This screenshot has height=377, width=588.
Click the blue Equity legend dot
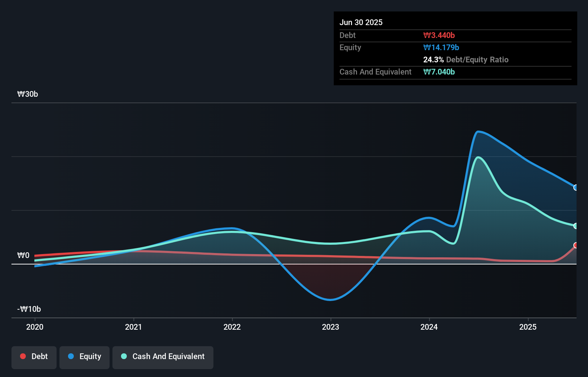click(x=71, y=356)
